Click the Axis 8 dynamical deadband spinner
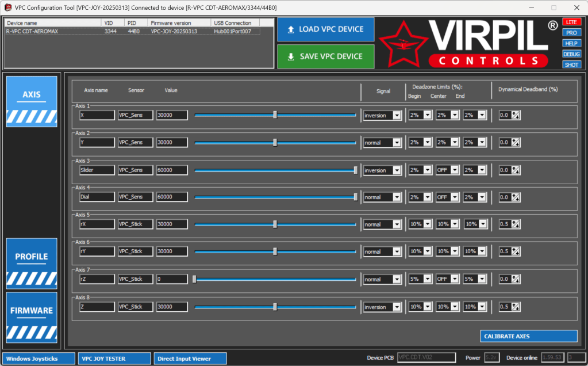The image size is (588, 366). (x=516, y=307)
